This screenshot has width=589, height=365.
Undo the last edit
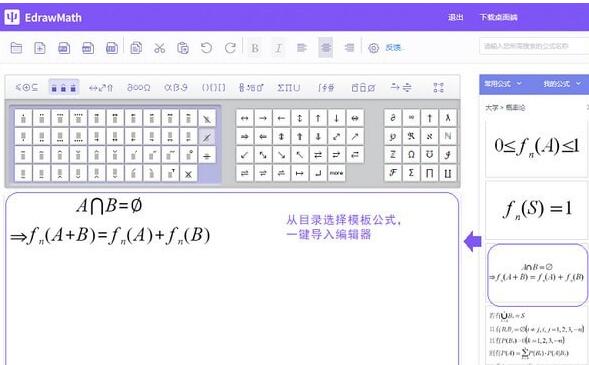[206, 48]
